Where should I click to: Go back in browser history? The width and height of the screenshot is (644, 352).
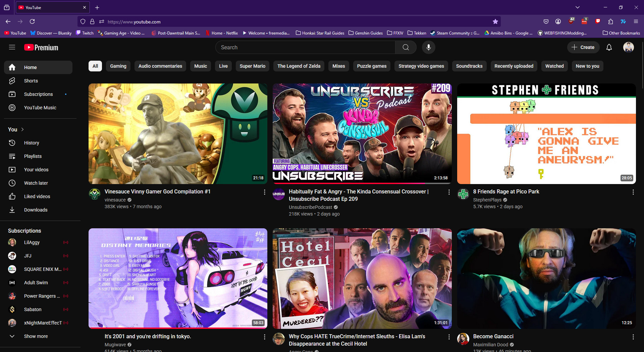pyautogui.click(x=8, y=21)
